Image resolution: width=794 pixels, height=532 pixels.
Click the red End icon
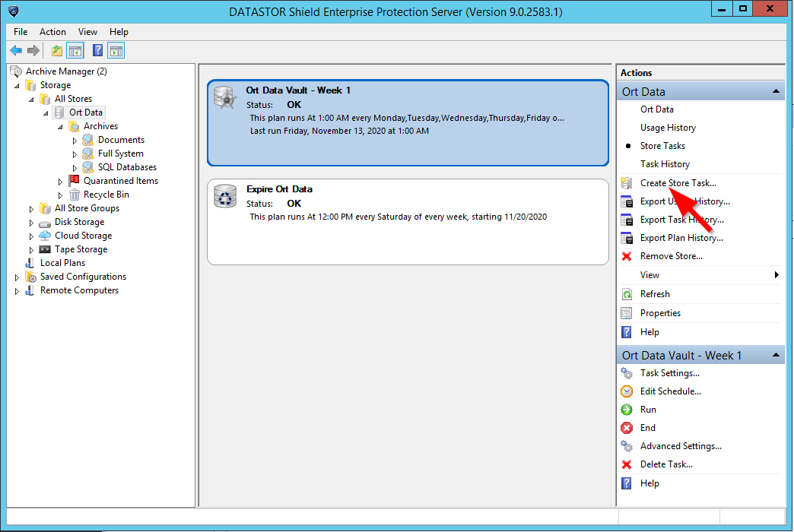(627, 428)
